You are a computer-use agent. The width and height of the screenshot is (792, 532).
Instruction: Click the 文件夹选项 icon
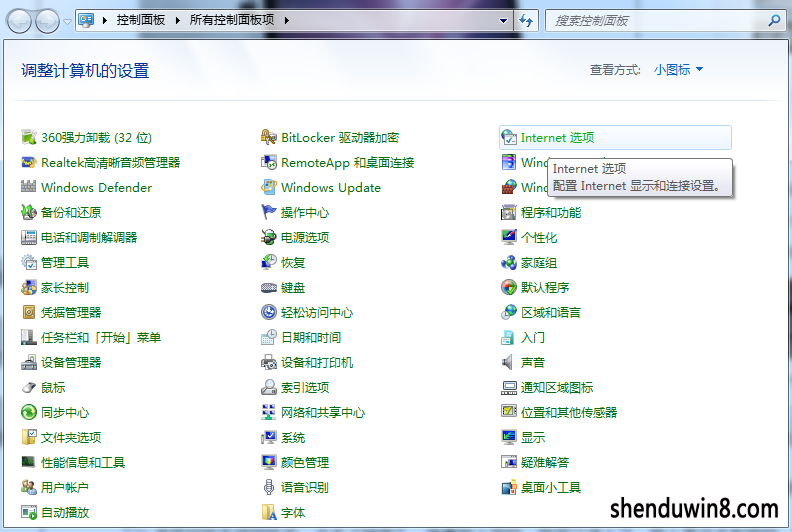click(x=29, y=438)
